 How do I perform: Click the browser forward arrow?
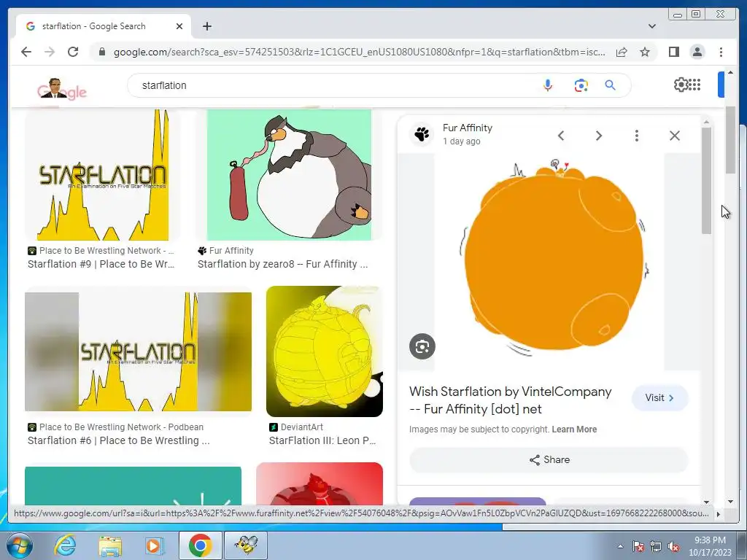point(50,52)
